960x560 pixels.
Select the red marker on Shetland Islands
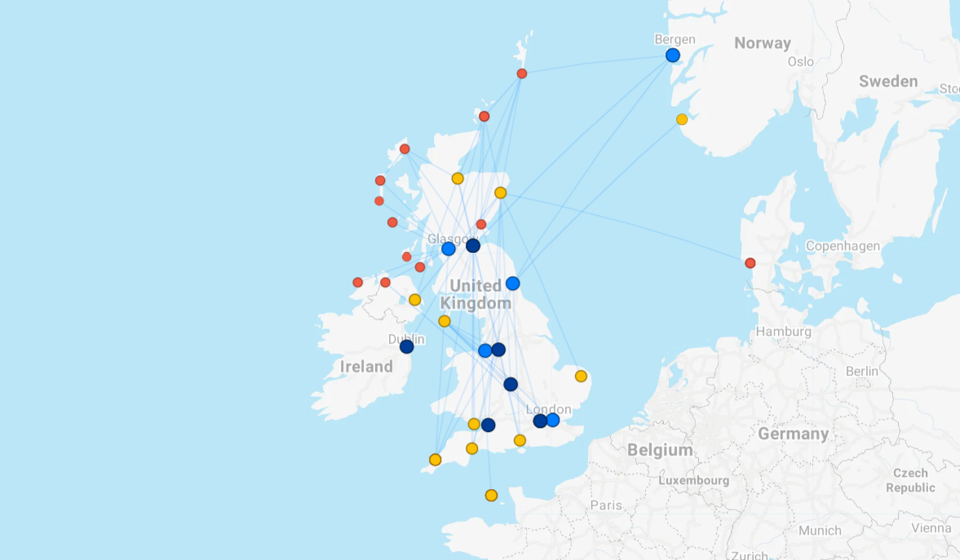point(522,74)
